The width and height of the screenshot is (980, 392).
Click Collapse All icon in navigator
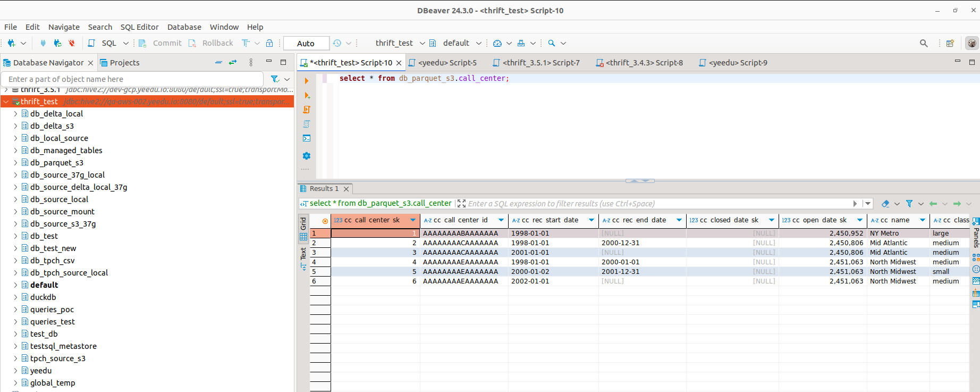click(x=218, y=62)
